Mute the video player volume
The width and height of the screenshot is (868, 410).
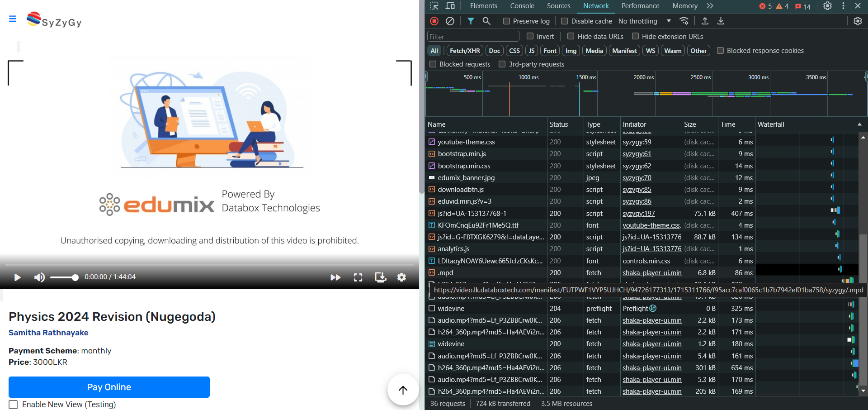click(x=39, y=277)
